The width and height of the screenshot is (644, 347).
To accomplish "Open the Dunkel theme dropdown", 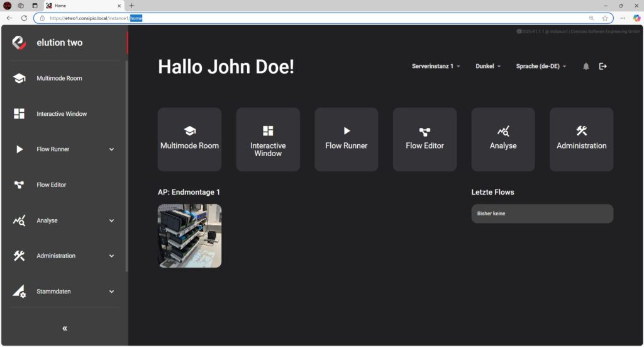I will coord(488,66).
